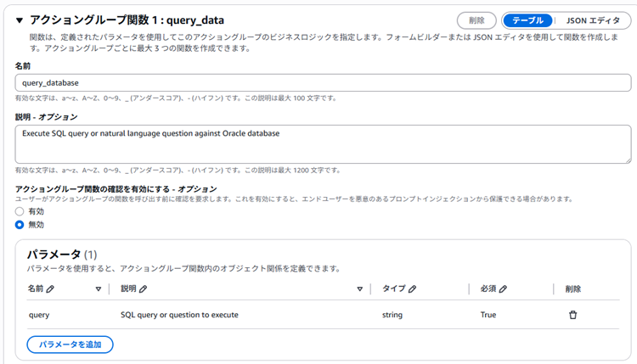Viewport: 637px width, 364px height.
Task: Switch to the テーブル view tab
Action: click(527, 20)
